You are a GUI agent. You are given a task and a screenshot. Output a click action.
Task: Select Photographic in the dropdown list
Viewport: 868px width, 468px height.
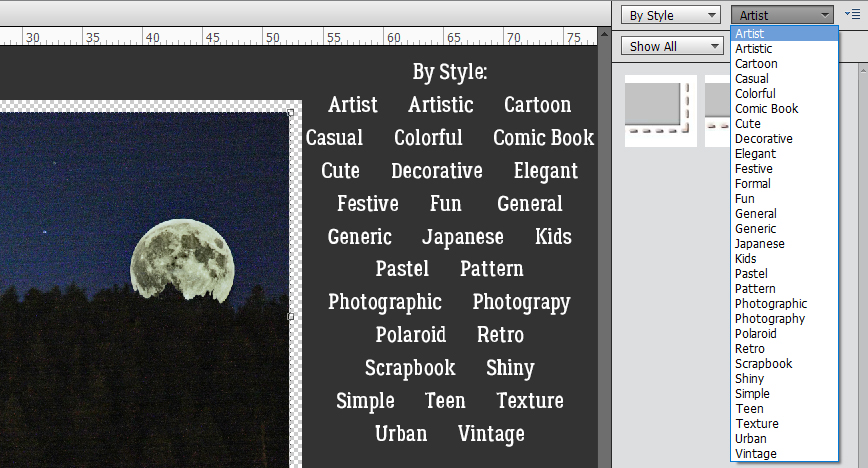784,303
